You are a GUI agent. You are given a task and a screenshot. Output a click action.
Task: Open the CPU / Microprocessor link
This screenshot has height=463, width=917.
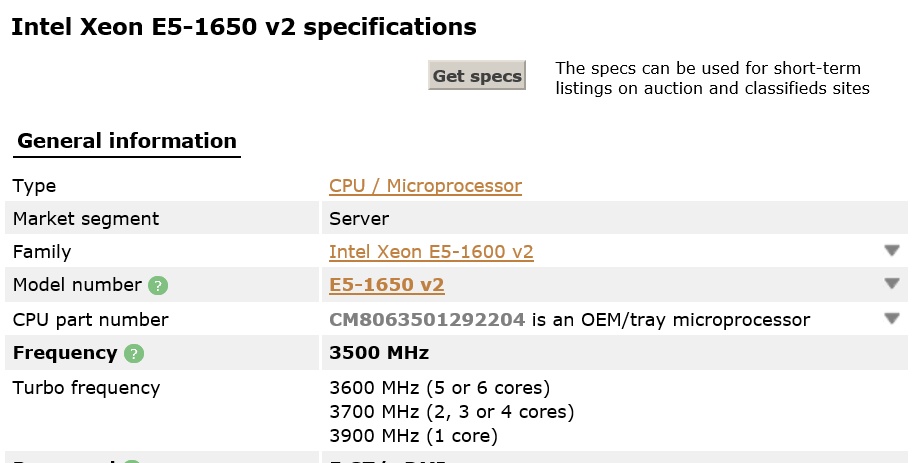click(x=425, y=186)
